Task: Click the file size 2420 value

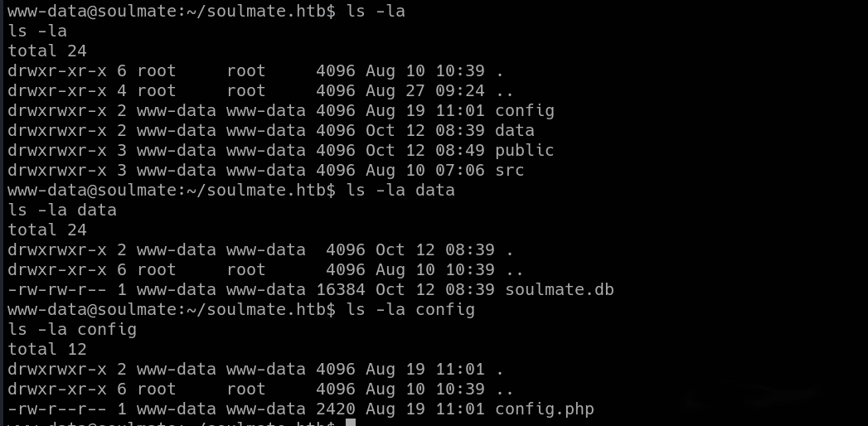Action: [336, 409]
